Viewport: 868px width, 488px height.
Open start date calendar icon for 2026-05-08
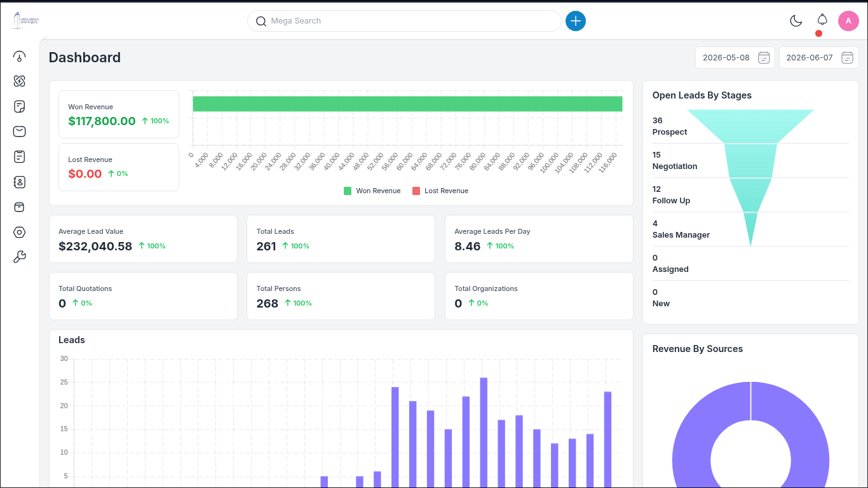tap(764, 58)
